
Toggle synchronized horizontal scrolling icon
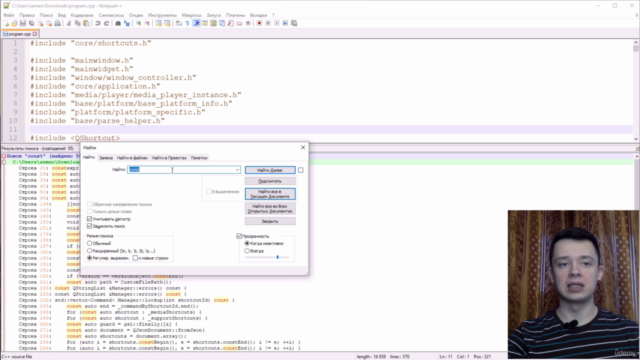167,23
